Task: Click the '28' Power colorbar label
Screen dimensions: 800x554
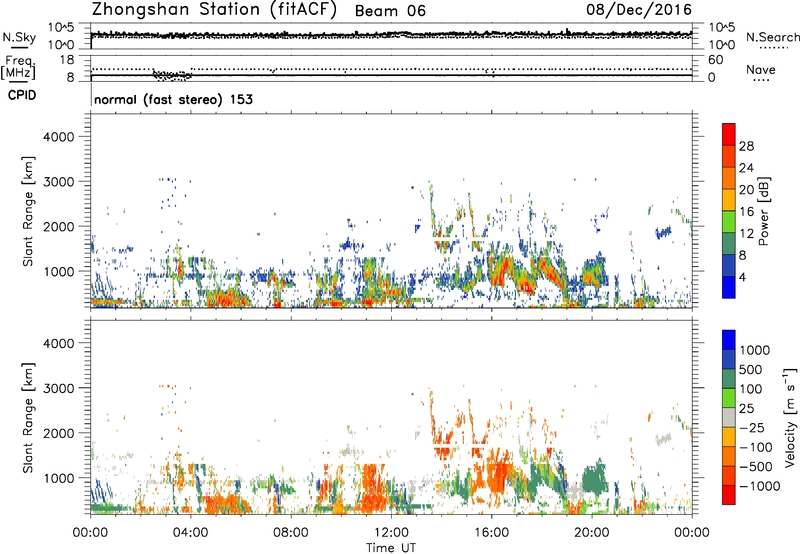Action: (x=746, y=146)
